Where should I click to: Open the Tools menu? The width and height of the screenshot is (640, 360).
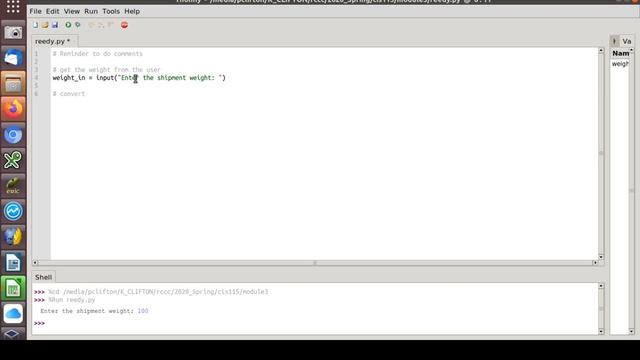[x=111, y=11]
